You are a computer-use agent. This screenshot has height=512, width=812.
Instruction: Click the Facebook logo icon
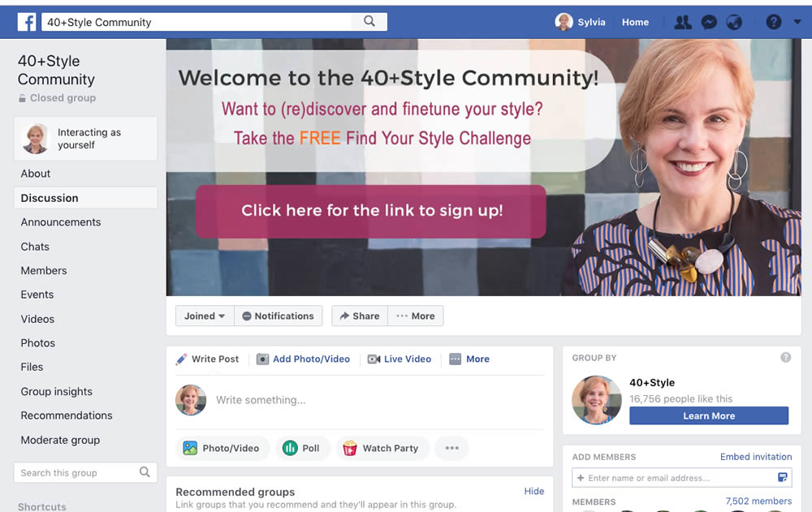[27, 22]
